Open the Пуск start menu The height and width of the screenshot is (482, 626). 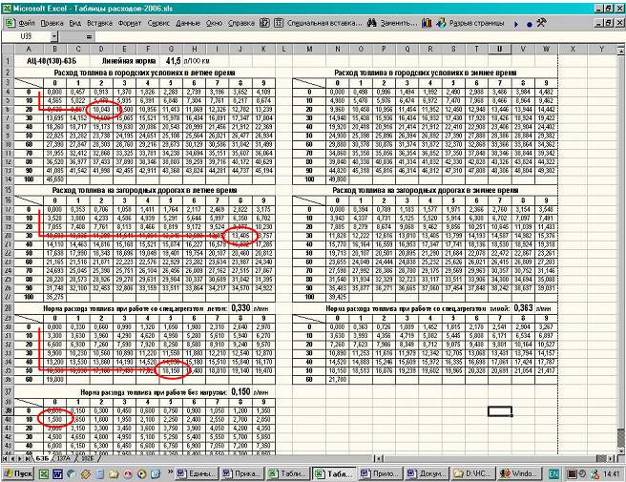tap(18, 473)
